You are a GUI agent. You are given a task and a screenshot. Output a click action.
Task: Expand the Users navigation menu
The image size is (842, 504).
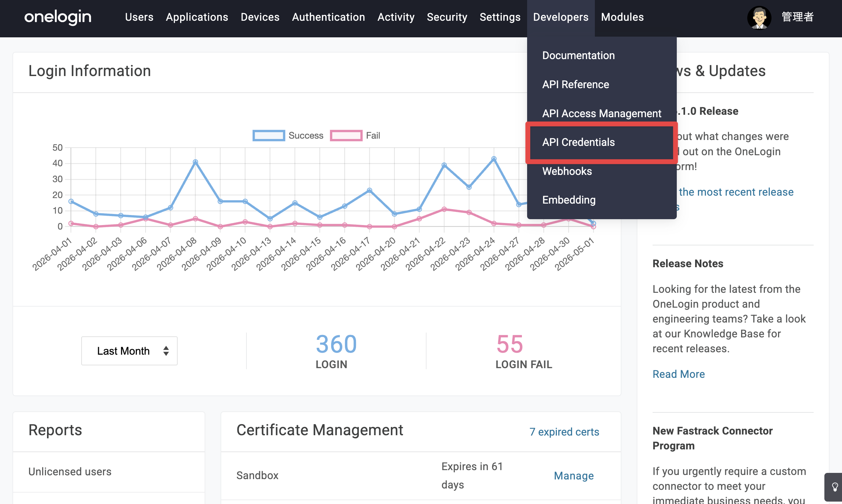click(139, 17)
